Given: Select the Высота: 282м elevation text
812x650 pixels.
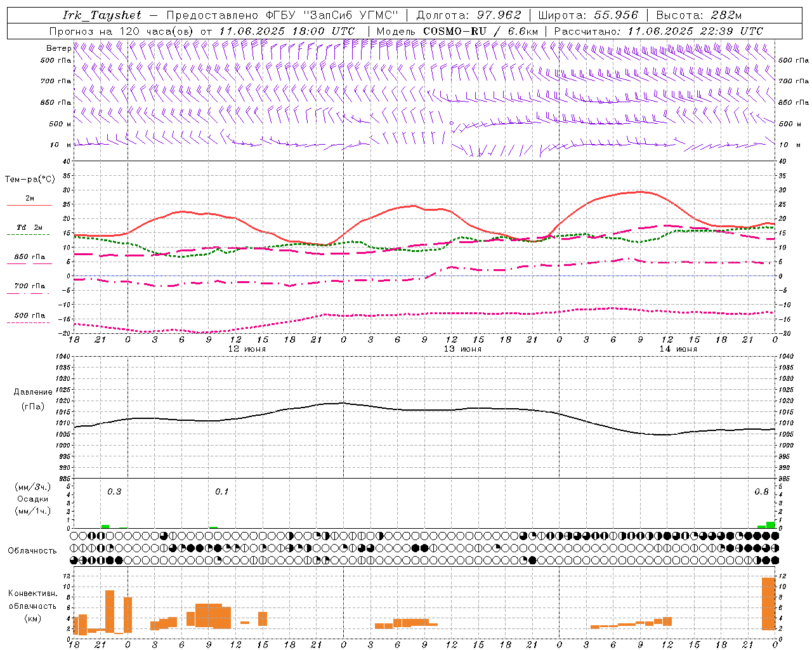Looking at the screenshot, I should (x=698, y=15).
